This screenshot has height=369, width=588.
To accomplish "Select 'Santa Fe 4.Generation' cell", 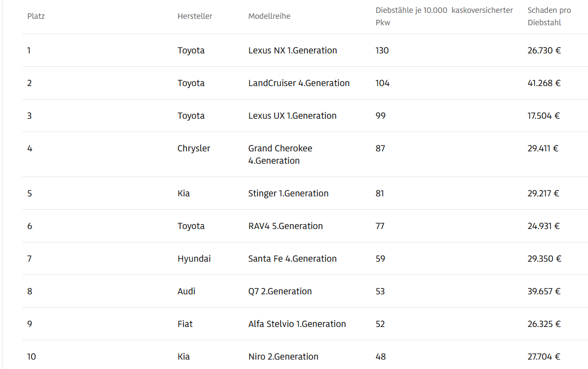I will 292,258.
